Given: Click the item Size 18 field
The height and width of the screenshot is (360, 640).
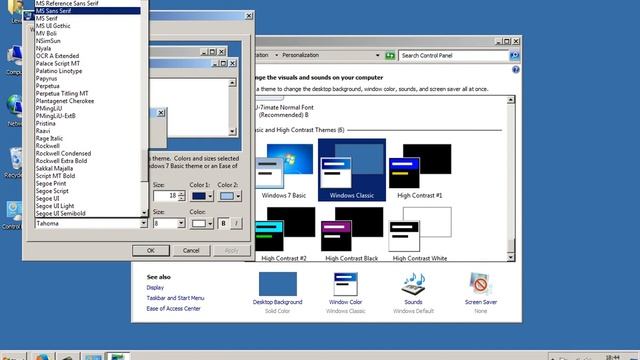Looking at the screenshot, I should click(x=165, y=196).
